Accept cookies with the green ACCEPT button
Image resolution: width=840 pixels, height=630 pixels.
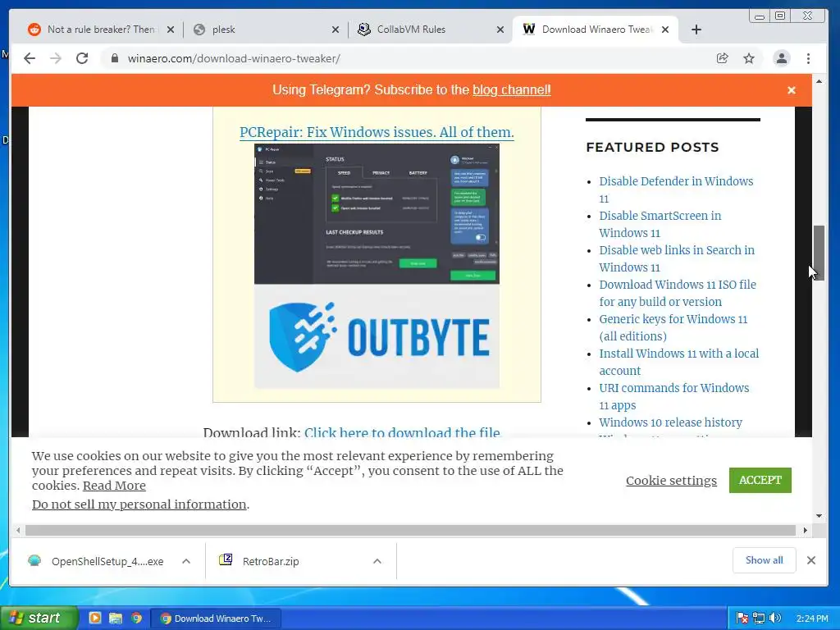760,480
